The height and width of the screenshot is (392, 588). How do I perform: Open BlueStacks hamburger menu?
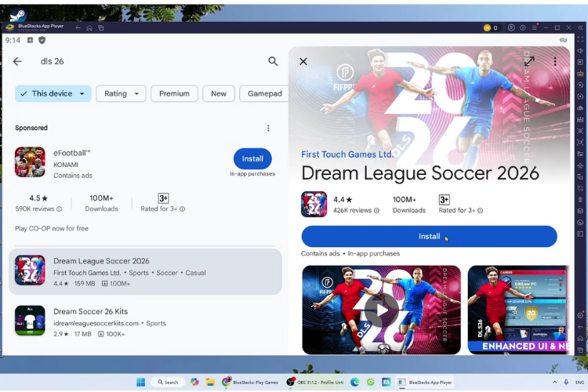535,27
